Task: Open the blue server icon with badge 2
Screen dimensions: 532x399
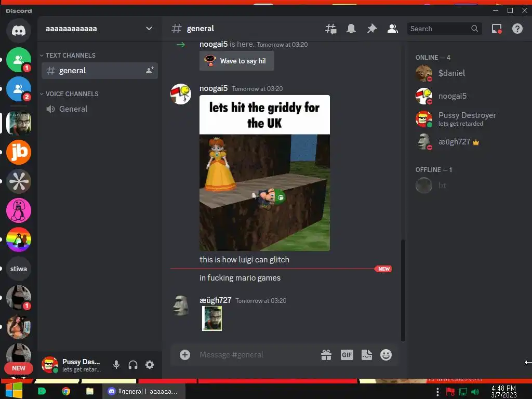Action: pos(19,89)
